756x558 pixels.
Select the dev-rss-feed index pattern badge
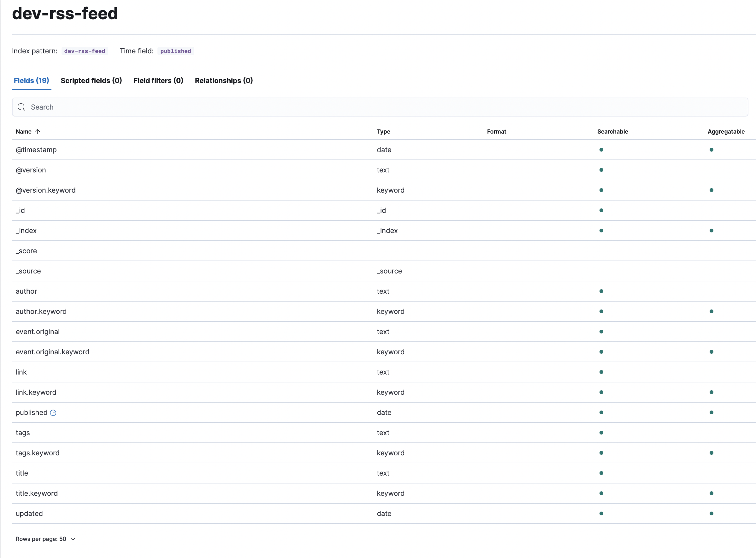tap(84, 51)
